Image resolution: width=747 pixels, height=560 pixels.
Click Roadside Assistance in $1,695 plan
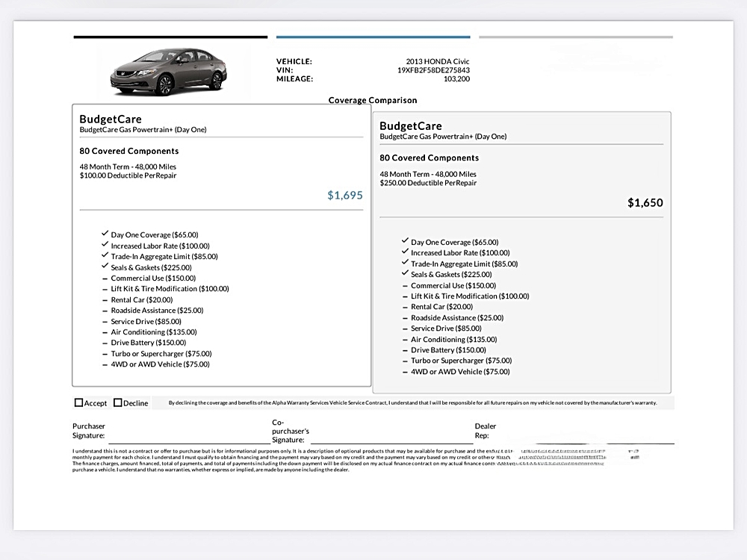pos(157,311)
